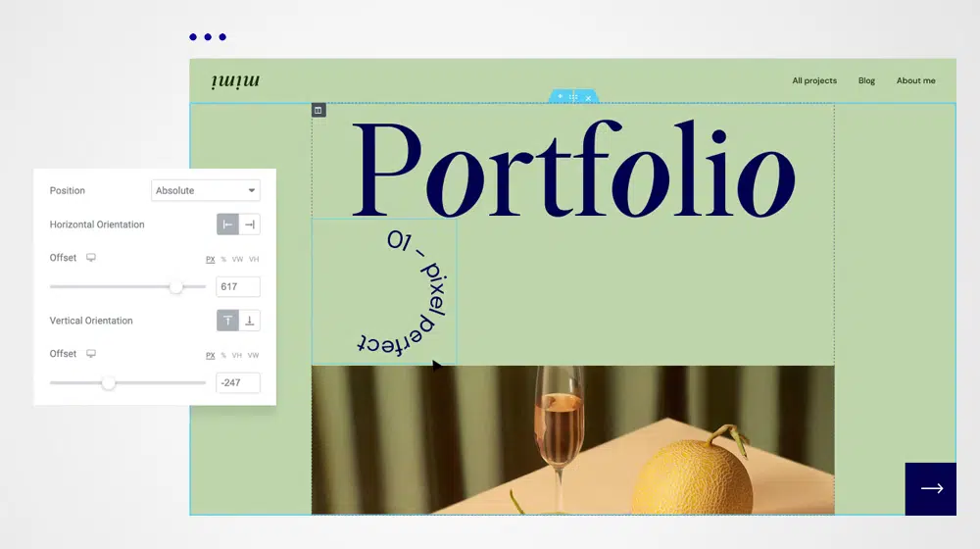The height and width of the screenshot is (549, 980).
Task: Select % unit for vertical offset
Action: [223, 356]
